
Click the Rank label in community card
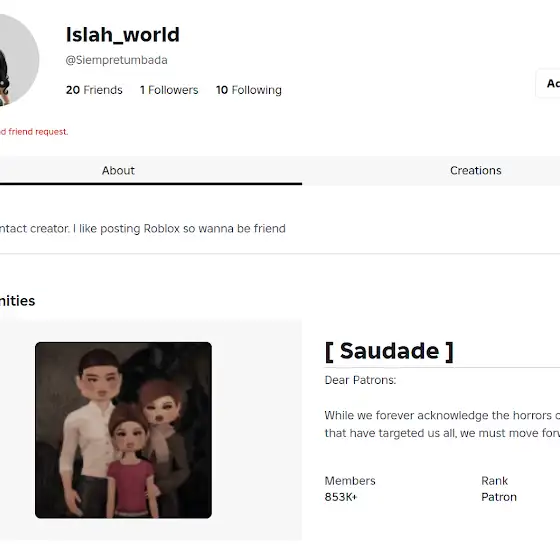pyautogui.click(x=494, y=481)
